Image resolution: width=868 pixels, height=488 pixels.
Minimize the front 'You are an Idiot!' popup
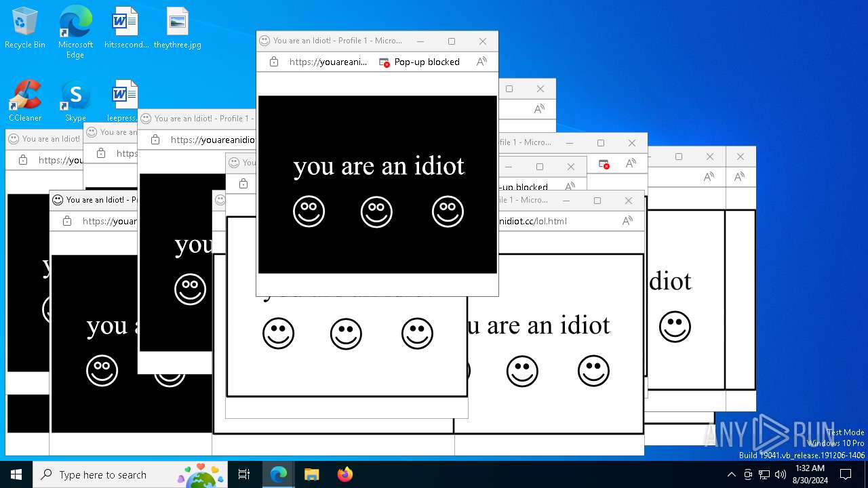[420, 41]
